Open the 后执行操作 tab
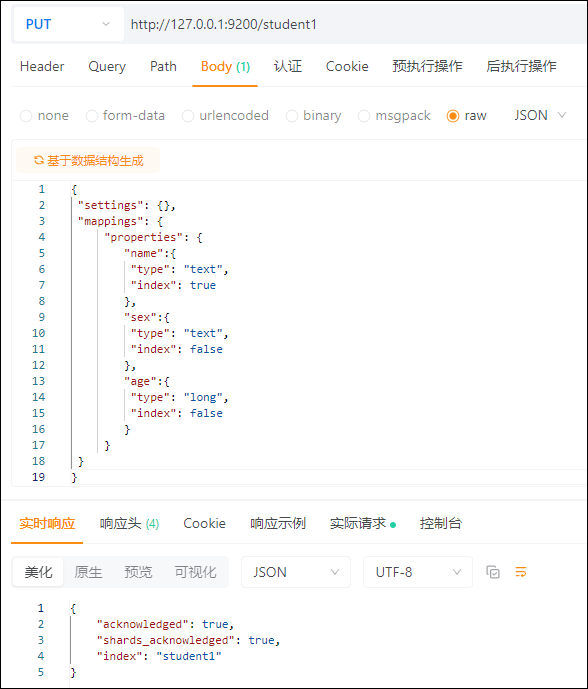Viewport: 588px width, 689px height. pos(521,66)
